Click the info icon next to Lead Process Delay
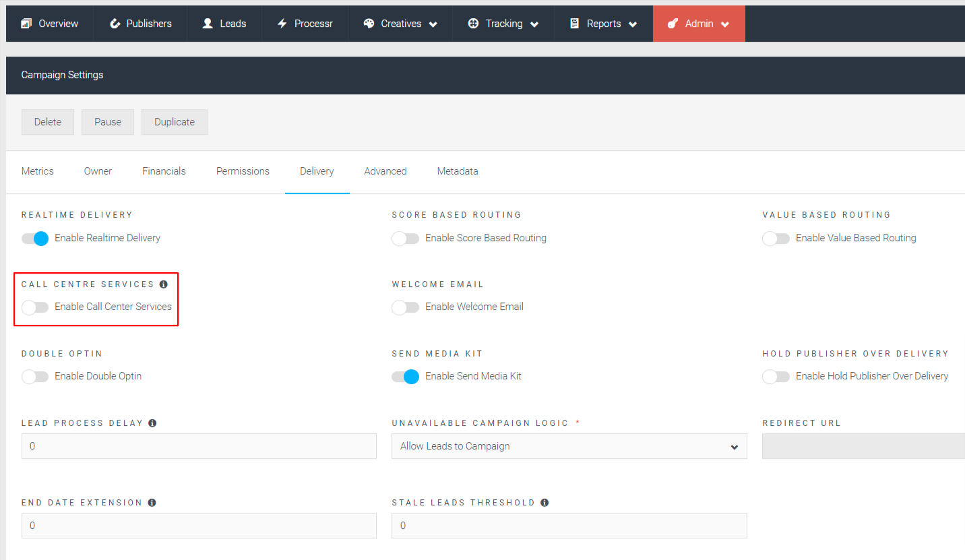Image resolution: width=965 pixels, height=560 pixels. (x=152, y=423)
